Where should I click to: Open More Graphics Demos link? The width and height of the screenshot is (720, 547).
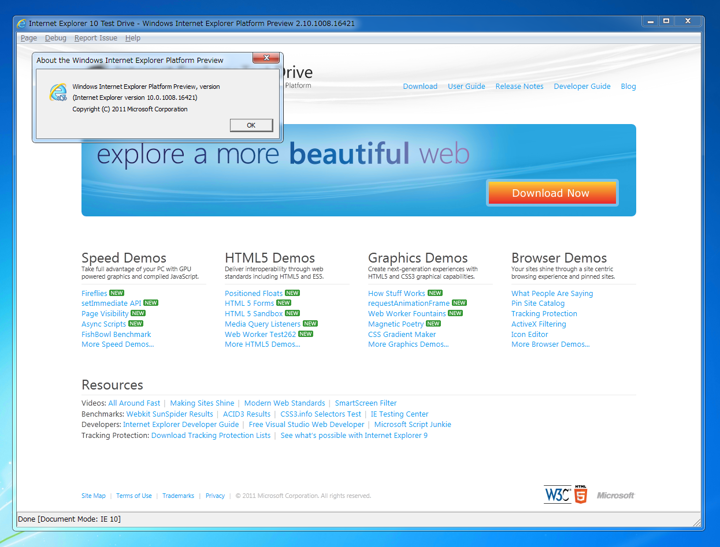click(x=408, y=344)
